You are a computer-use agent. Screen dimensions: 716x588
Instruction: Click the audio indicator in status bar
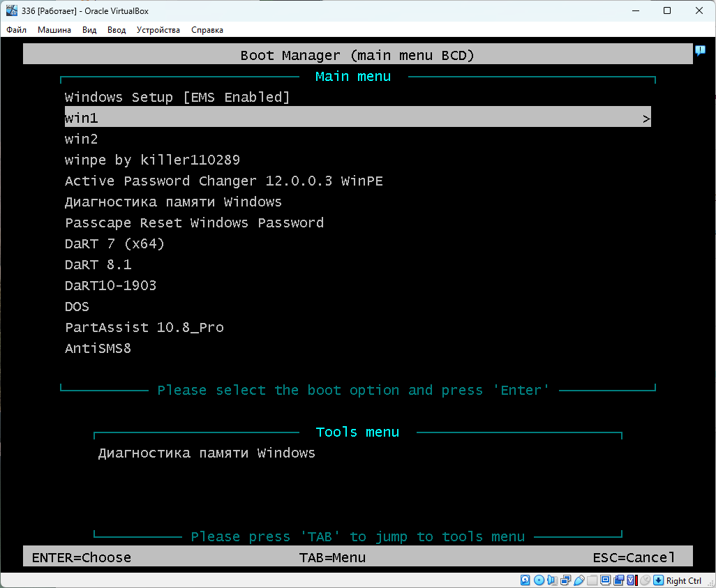[552, 580]
